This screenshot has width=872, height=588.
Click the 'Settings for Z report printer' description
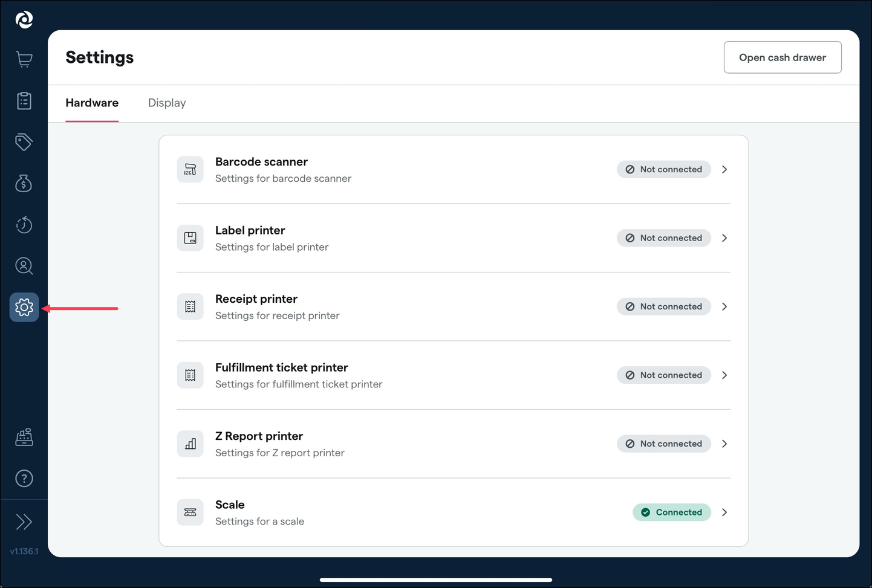pos(280,453)
